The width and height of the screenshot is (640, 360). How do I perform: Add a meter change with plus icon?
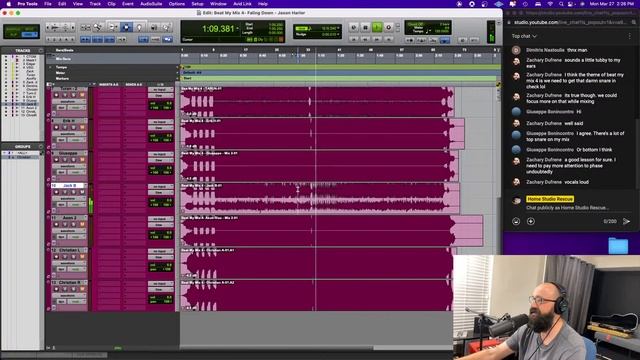pos(178,73)
